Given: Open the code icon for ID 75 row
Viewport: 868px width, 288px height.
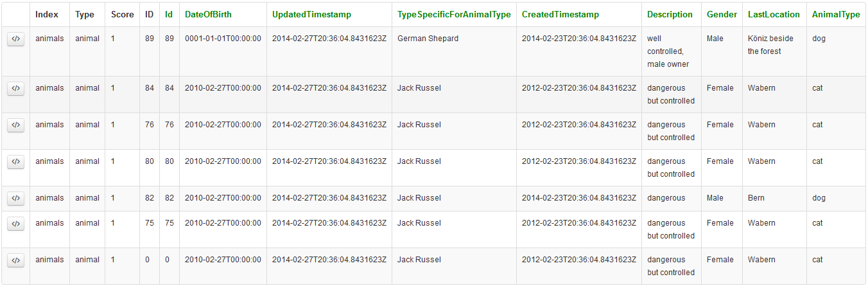Looking at the screenshot, I should point(16,224).
